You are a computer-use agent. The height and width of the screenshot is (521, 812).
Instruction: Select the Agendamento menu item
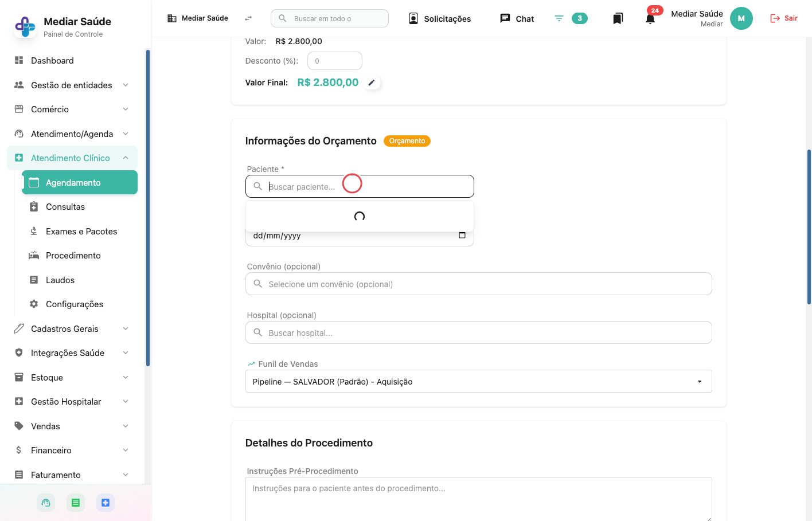pos(80,182)
